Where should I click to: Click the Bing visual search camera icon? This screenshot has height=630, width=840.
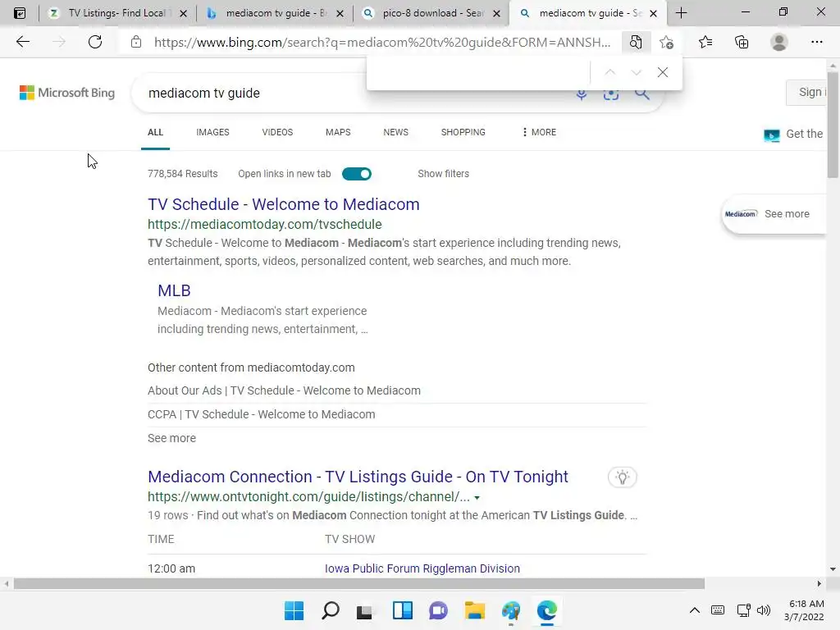[610, 95]
